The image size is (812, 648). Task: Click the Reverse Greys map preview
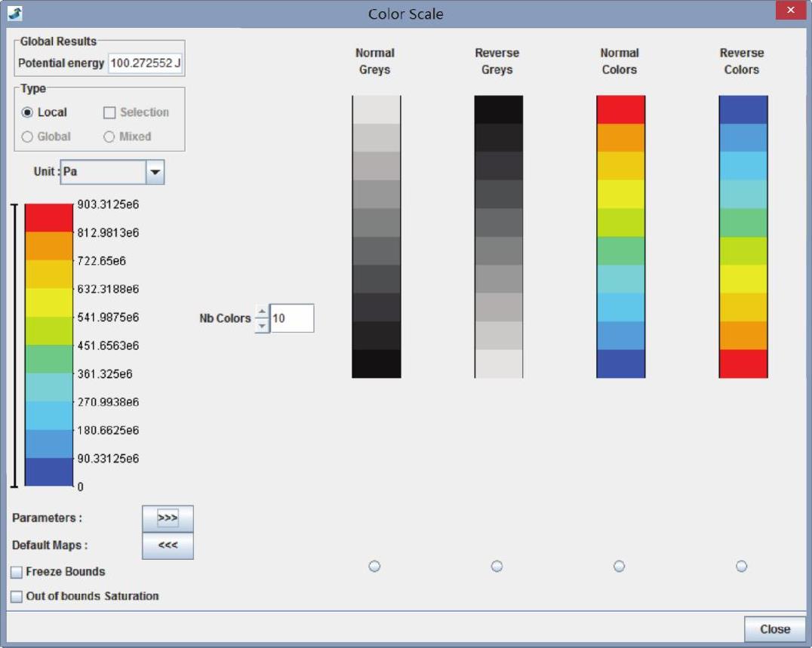pos(498,236)
